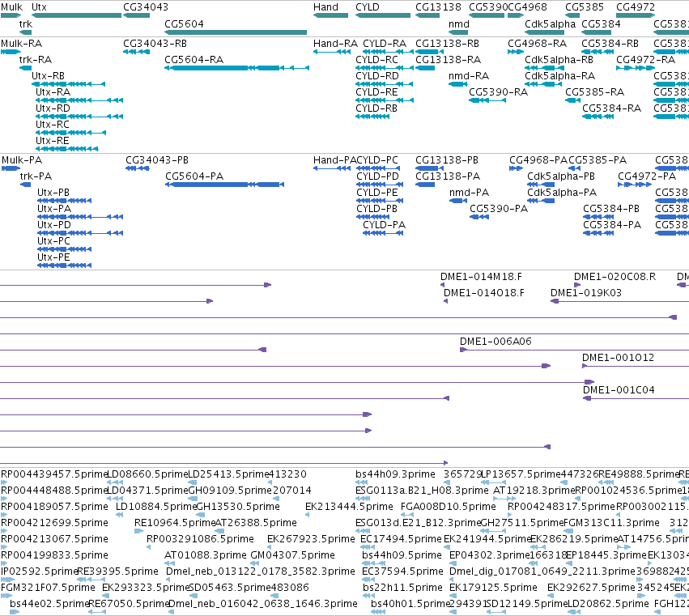Select the bs44e02.5prime EST
689x616 pixels.
[x=14, y=612]
